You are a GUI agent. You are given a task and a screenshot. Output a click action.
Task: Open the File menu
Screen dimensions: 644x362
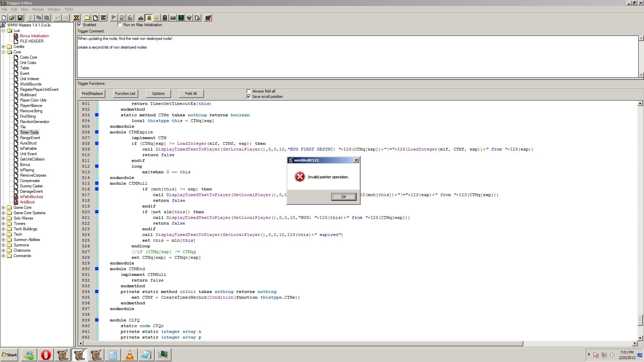pyautogui.click(x=4, y=9)
